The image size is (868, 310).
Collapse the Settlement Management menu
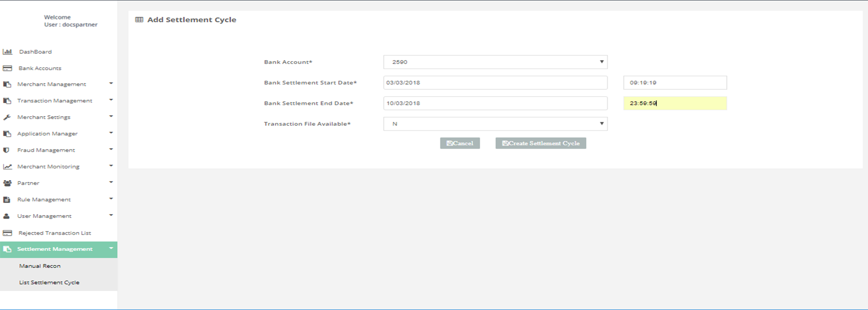[111, 248]
